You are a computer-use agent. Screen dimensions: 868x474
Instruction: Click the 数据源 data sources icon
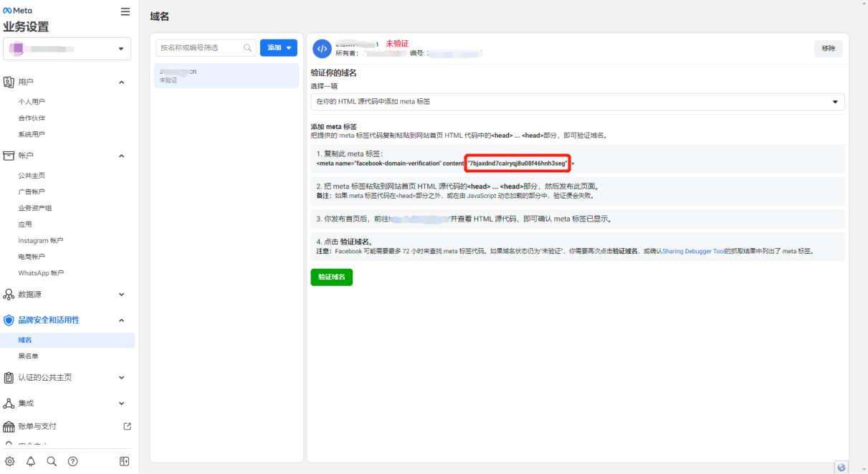(9, 295)
